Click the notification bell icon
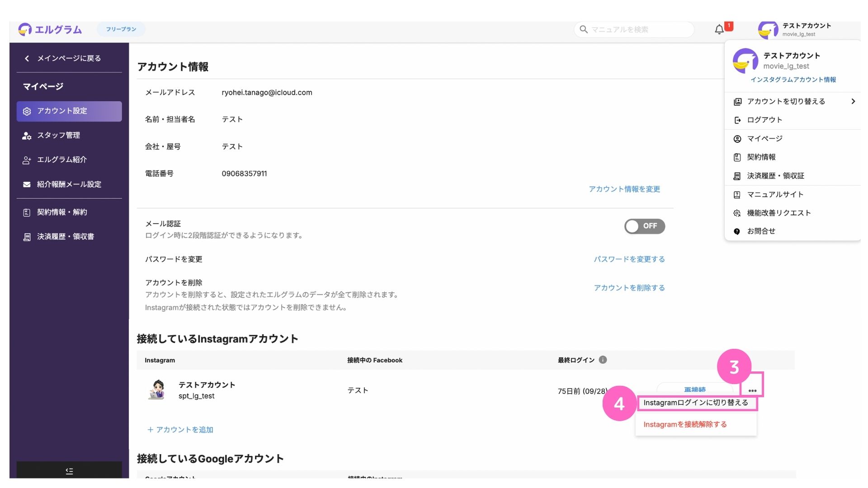This screenshot has width=868, height=488. (x=719, y=30)
